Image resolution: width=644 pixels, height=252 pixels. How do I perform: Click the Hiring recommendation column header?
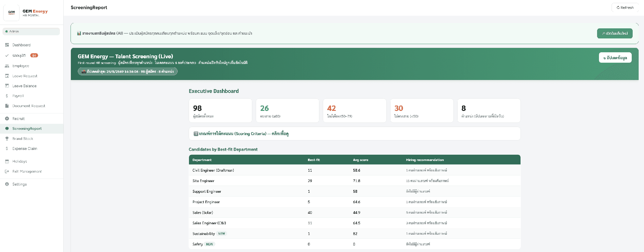[425, 160]
